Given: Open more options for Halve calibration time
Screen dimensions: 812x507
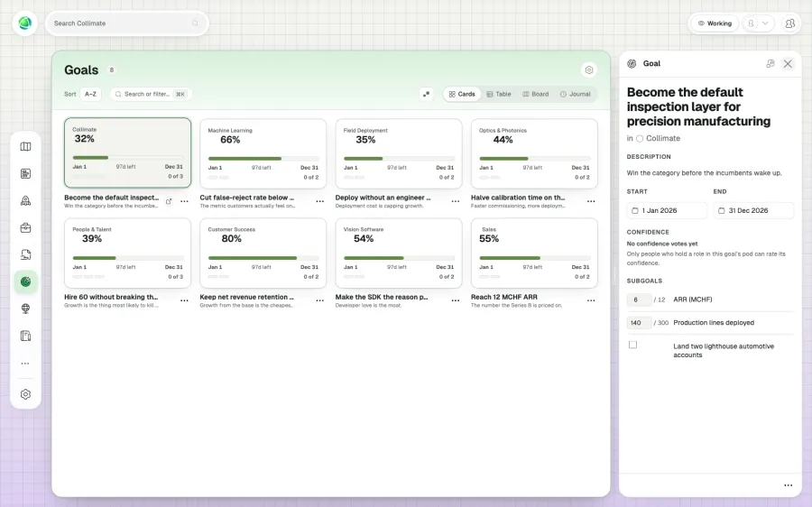Looking at the screenshot, I should pyautogui.click(x=591, y=201).
